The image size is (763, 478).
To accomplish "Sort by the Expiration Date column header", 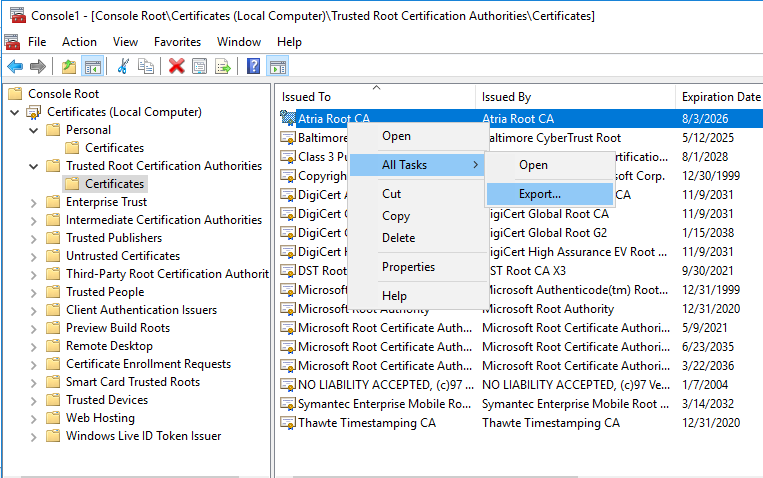I will pyautogui.click(x=719, y=97).
